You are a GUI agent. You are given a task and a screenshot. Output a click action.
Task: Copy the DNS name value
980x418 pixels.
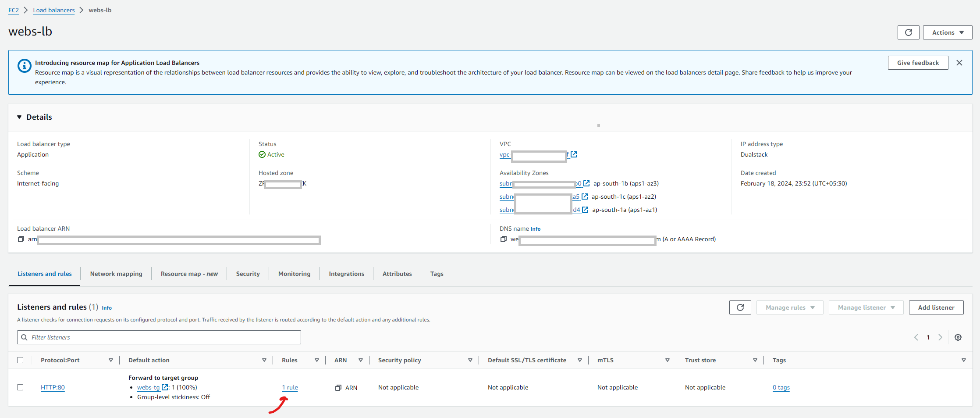tap(503, 239)
